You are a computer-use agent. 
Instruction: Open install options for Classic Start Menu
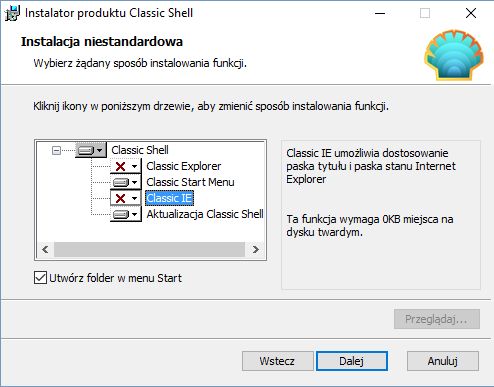click(x=126, y=182)
